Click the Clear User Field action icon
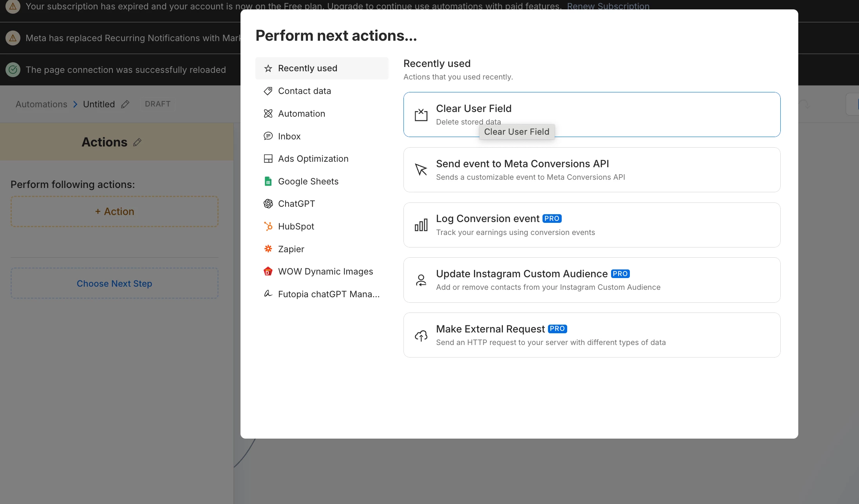The image size is (859, 504). tap(421, 115)
